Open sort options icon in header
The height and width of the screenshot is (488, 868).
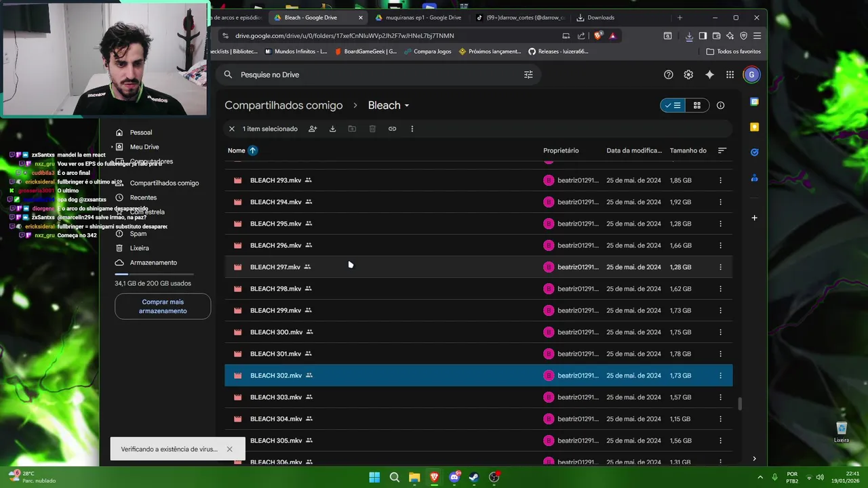pos(722,150)
